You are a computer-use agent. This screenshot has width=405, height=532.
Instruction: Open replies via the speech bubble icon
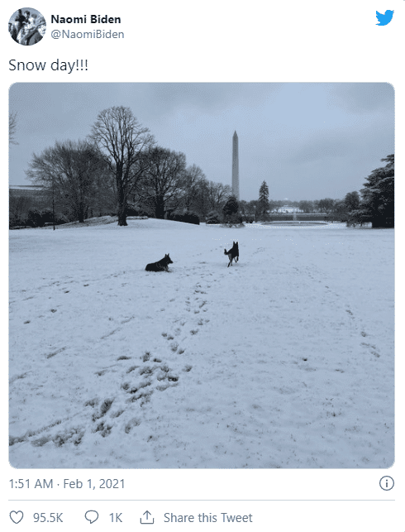point(92,517)
